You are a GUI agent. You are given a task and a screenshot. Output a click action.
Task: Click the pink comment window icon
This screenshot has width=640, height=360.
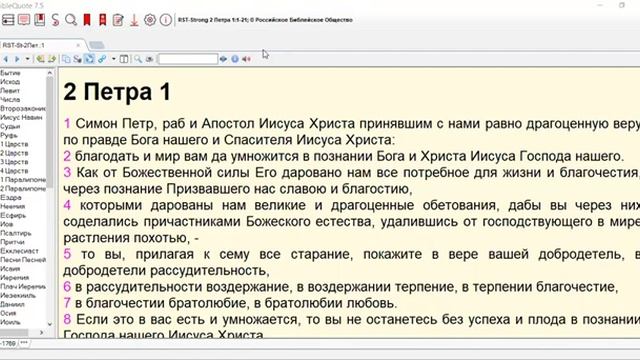(x=24, y=20)
